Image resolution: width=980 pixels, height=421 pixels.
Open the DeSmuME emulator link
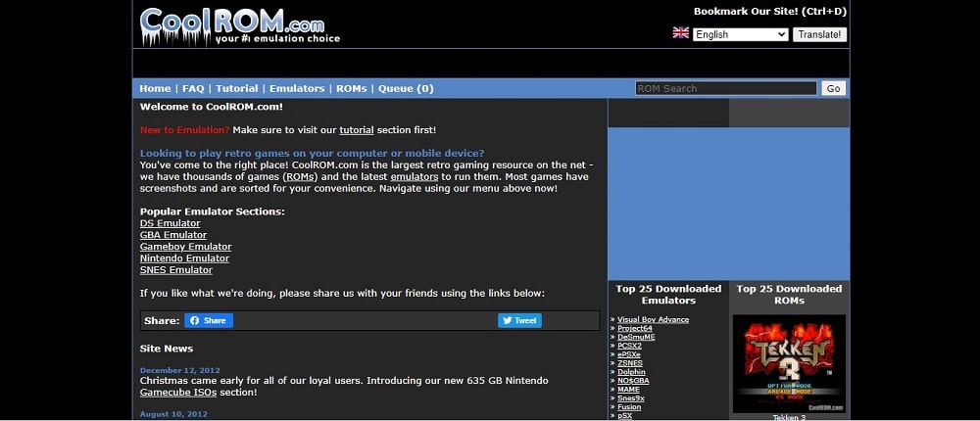[636, 337]
